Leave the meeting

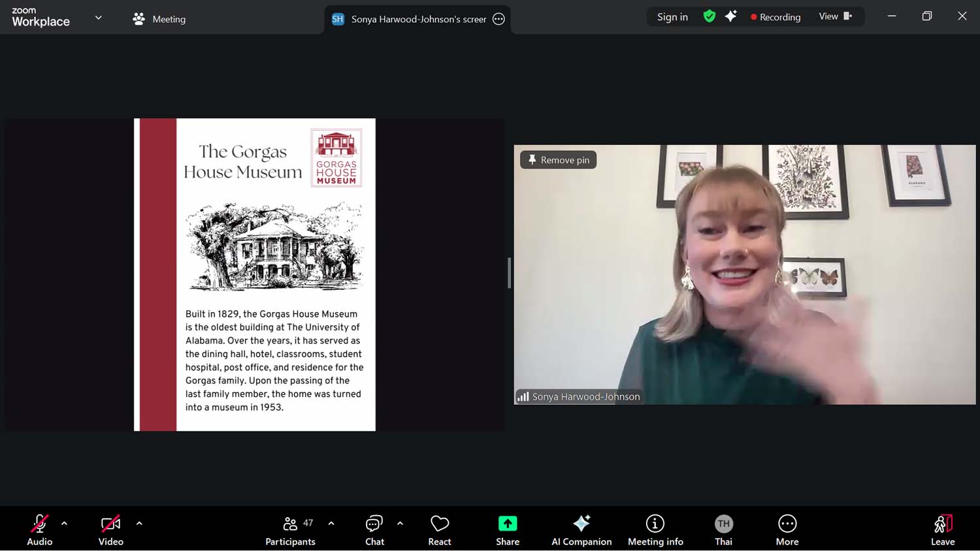pos(942,529)
